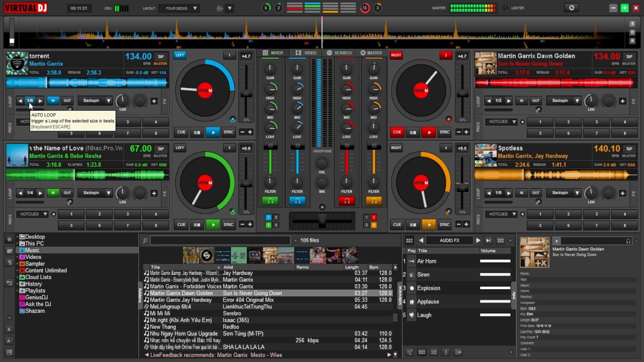This screenshot has width=644, height=362.
Task: Toggle the blue LEFT button on the torrent deck
Action: [x=180, y=55]
